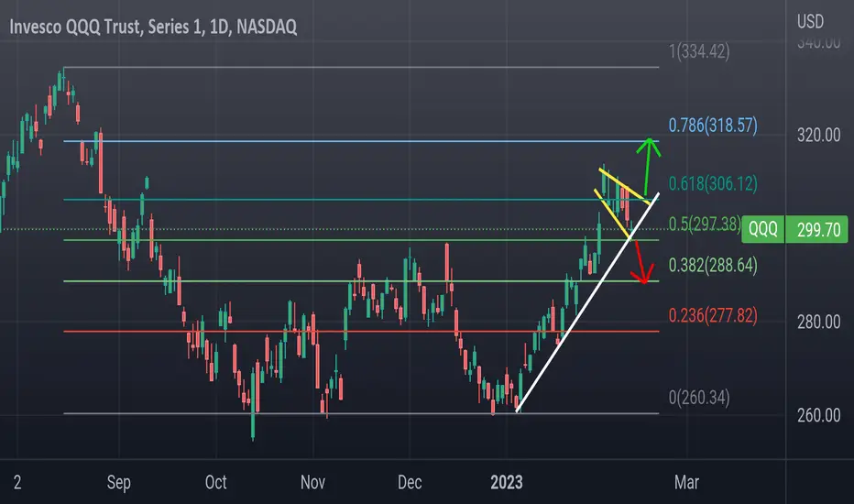Select the 0.786(318.57) Fibonacci level label
The width and height of the screenshot is (854, 504).
click(x=712, y=126)
